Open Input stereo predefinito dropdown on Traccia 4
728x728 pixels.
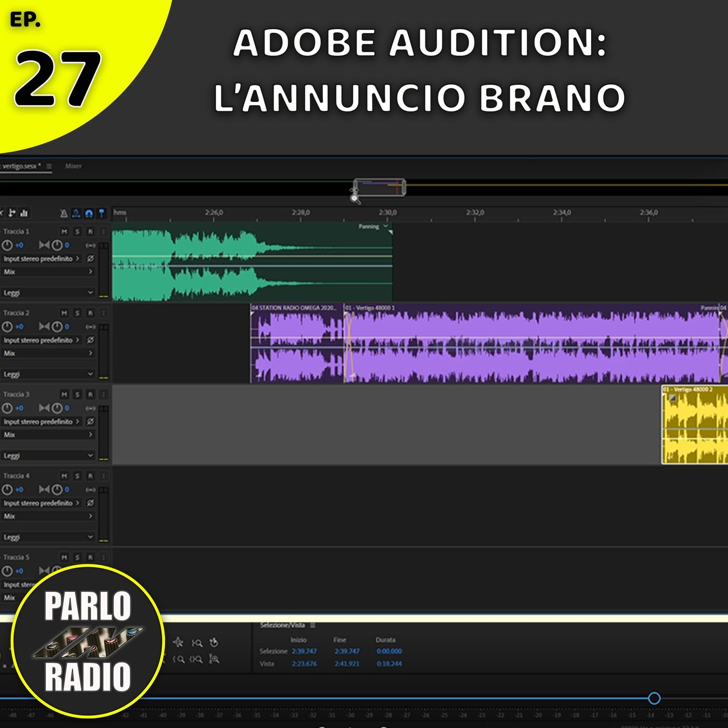(x=42, y=503)
